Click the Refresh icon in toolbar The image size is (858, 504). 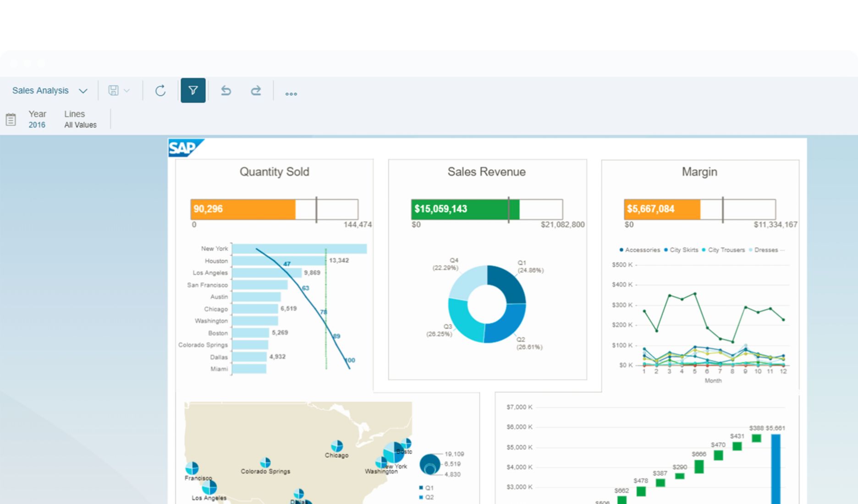click(160, 91)
